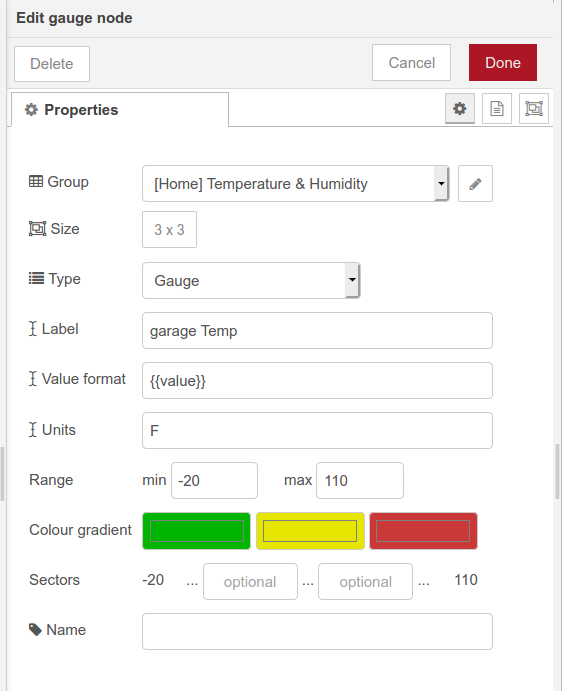Pick the red gradient colour
562x691 pixels.
(423, 531)
